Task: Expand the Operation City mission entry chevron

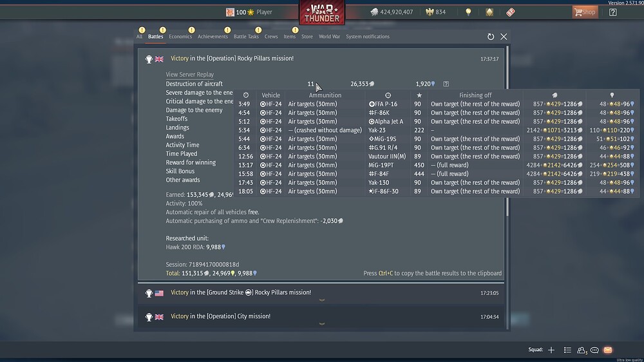Action: point(322,324)
